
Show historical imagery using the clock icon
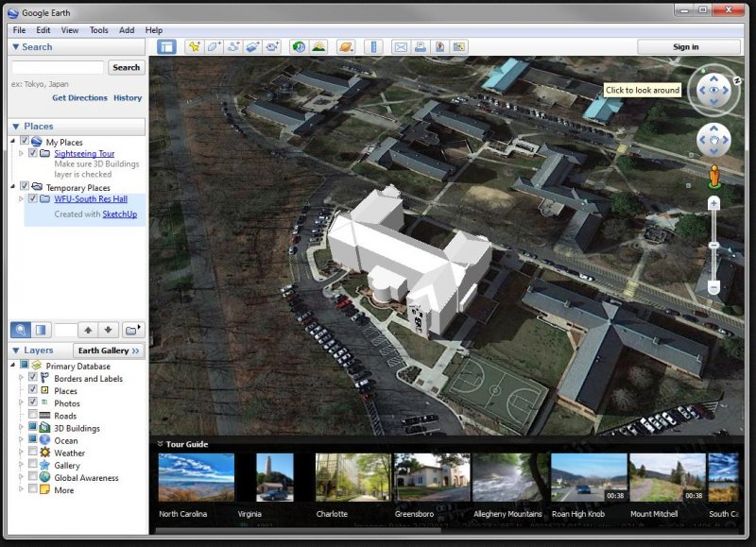click(x=299, y=46)
